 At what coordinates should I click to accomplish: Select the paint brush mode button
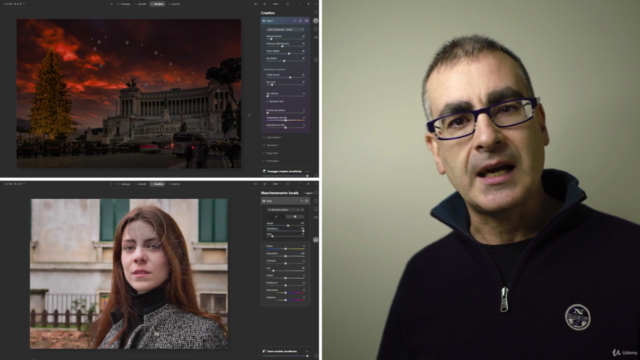pos(276,217)
